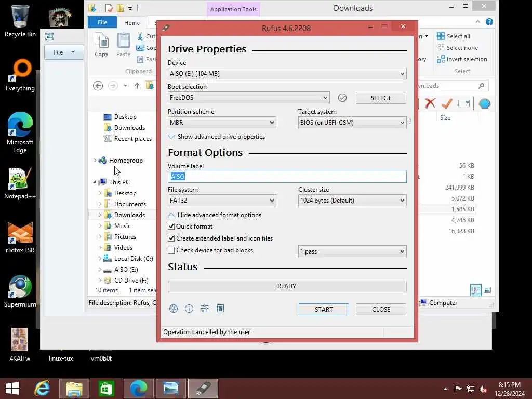Open Explorer Home ribbon tab

tap(132, 23)
